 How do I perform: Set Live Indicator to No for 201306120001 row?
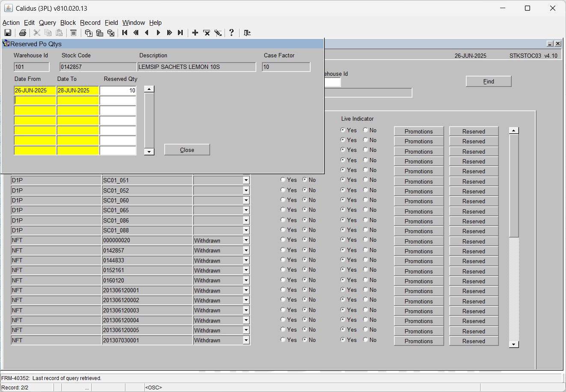pyautogui.click(x=365, y=290)
